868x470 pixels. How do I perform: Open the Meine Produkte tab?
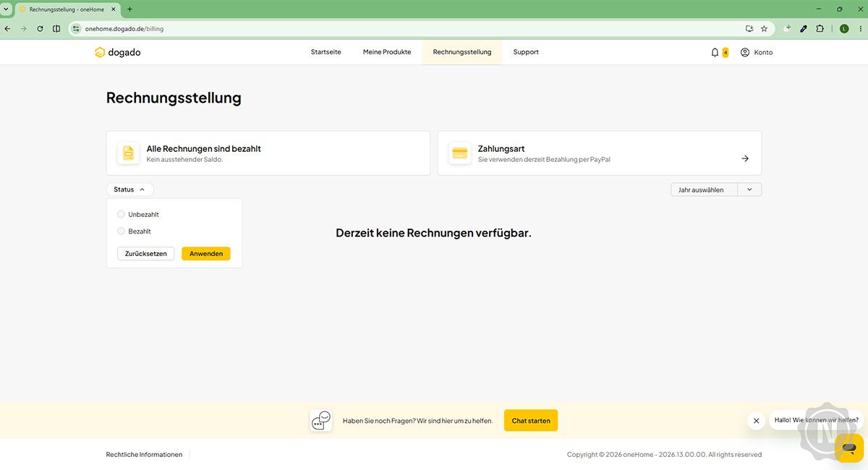[387, 52]
